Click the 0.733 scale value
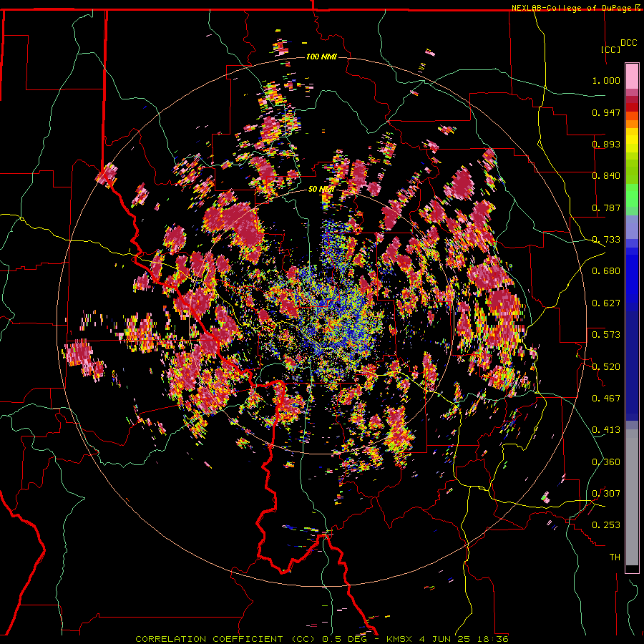Image resolution: width=644 pixels, height=644 pixels. 606,240
